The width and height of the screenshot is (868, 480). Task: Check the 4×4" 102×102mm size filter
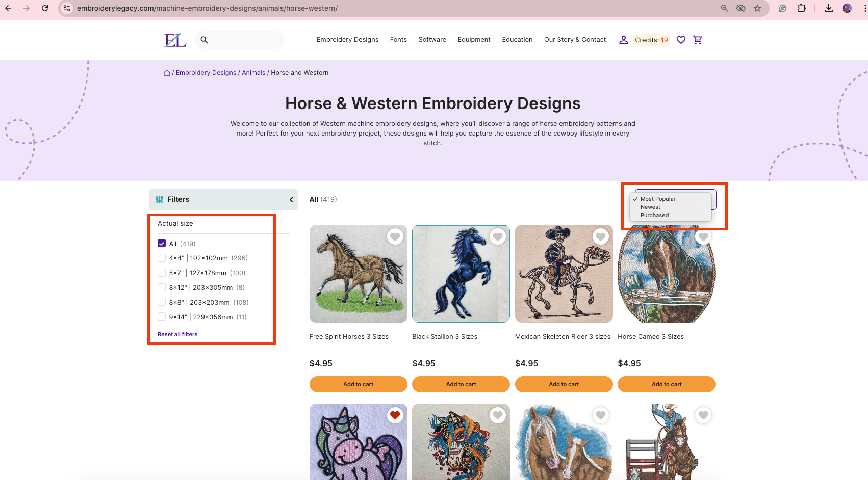[162, 258]
